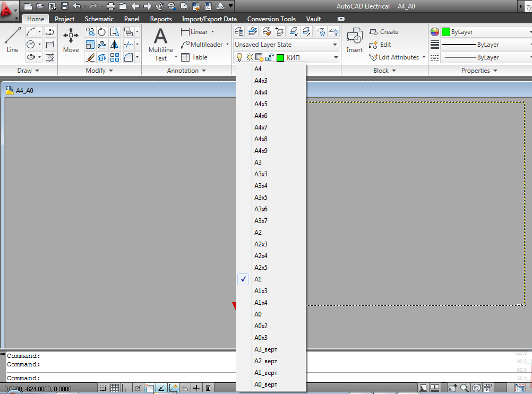Click the Erase tool icon
The height and width of the screenshot is (394, 532).
90,57
